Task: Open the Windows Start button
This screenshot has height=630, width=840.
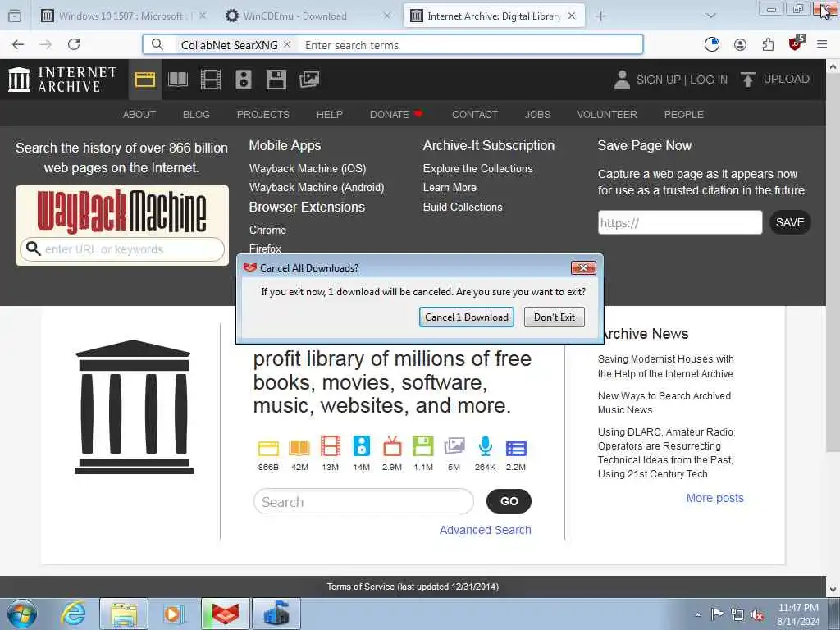Action: coord(22,614)
